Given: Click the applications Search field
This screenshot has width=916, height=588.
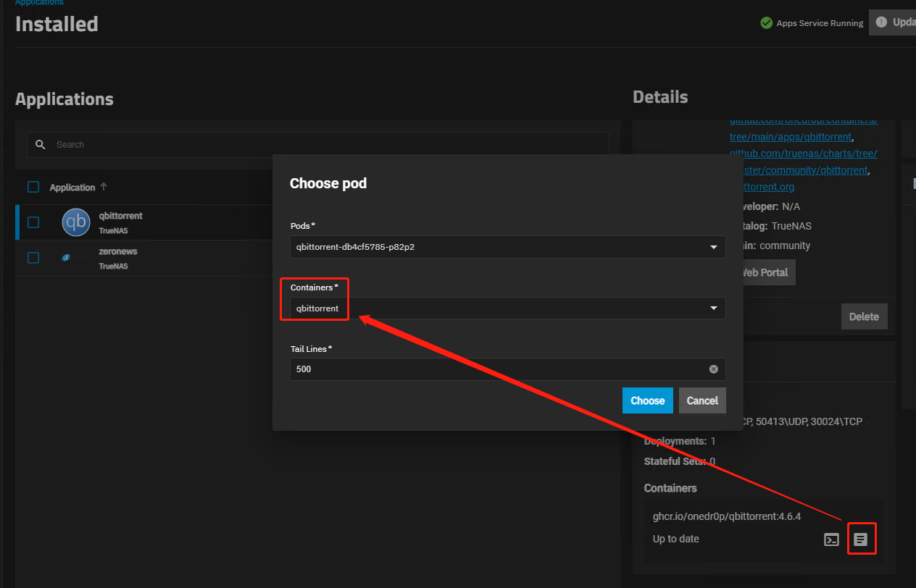Looking at the screenshot, I should 318,145.
